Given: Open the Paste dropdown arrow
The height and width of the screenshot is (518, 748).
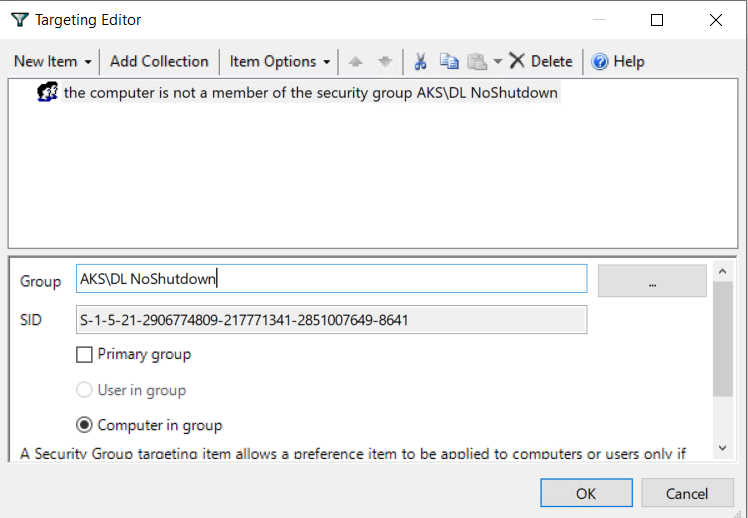Looking at the screenshot, I should (x=498, y=62).
